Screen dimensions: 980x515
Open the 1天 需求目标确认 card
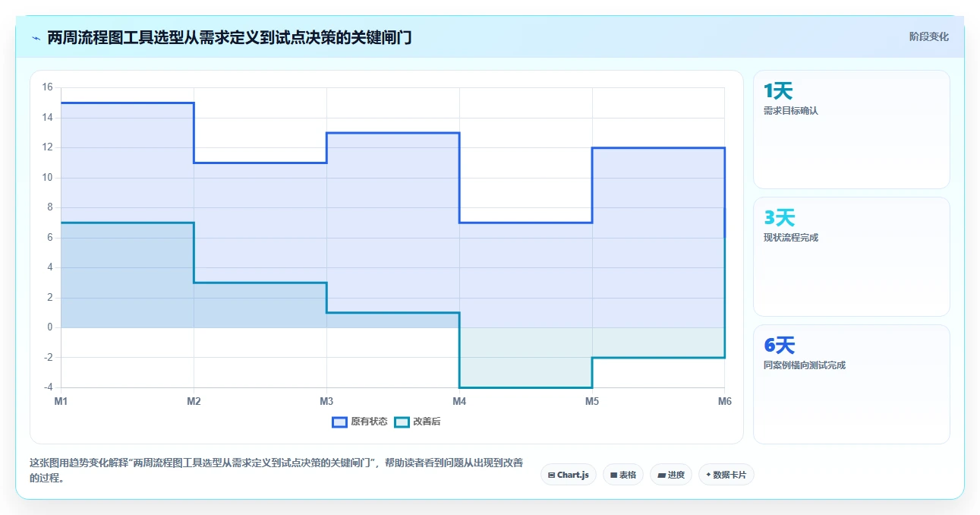tap(851, 129)
